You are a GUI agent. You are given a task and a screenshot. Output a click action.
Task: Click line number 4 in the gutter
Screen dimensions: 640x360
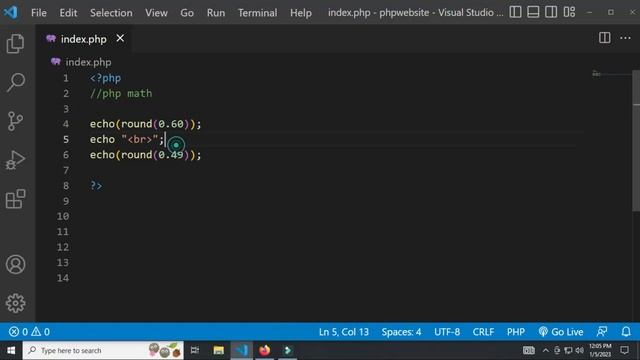(66, 124)
